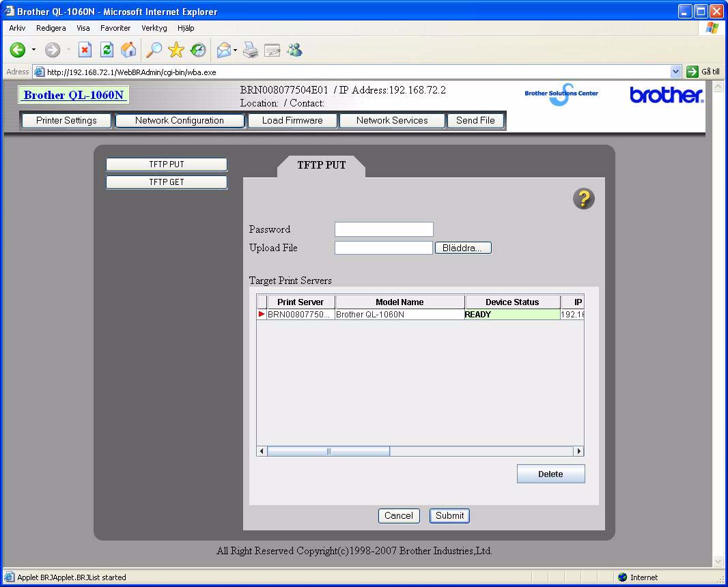Viewport: 728px width, 587px height.
Task: Click the page scroll up arrow
Action: (718, 86)
